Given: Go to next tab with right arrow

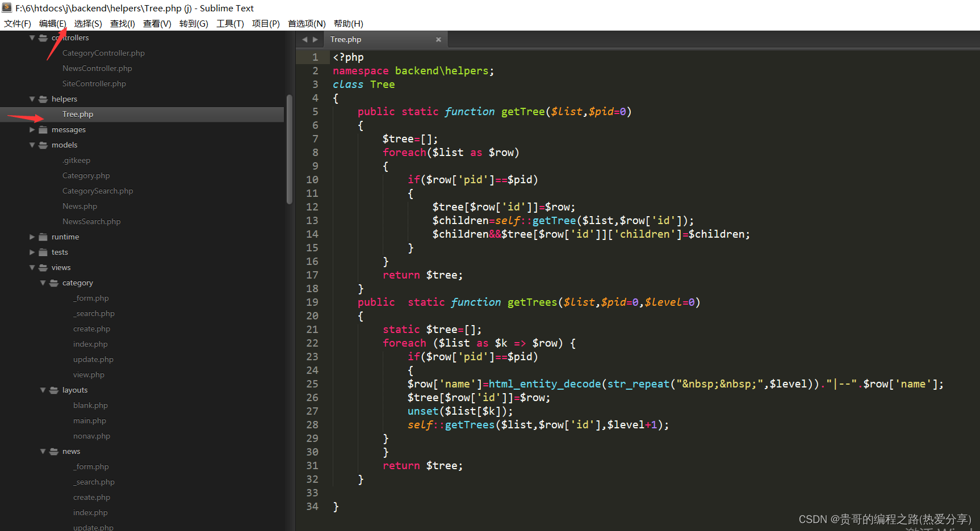Looking at the screenshot, I should tap(315, 40).
